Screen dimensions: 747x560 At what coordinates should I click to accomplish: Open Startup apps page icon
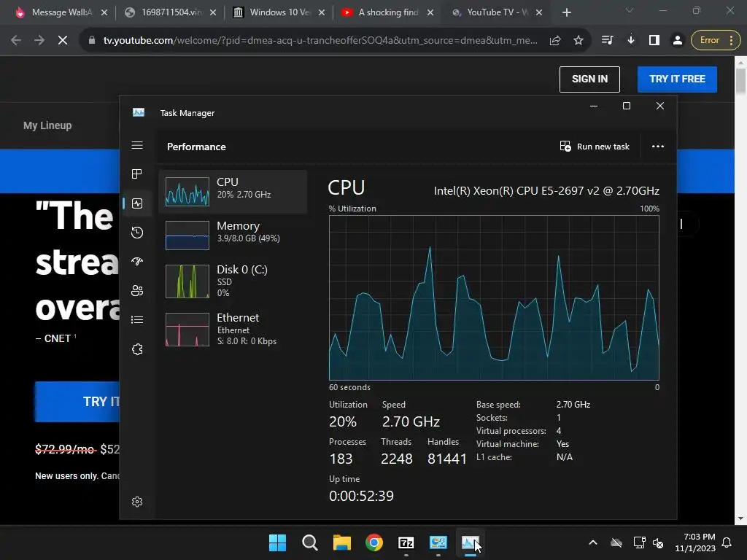point(137,262)
